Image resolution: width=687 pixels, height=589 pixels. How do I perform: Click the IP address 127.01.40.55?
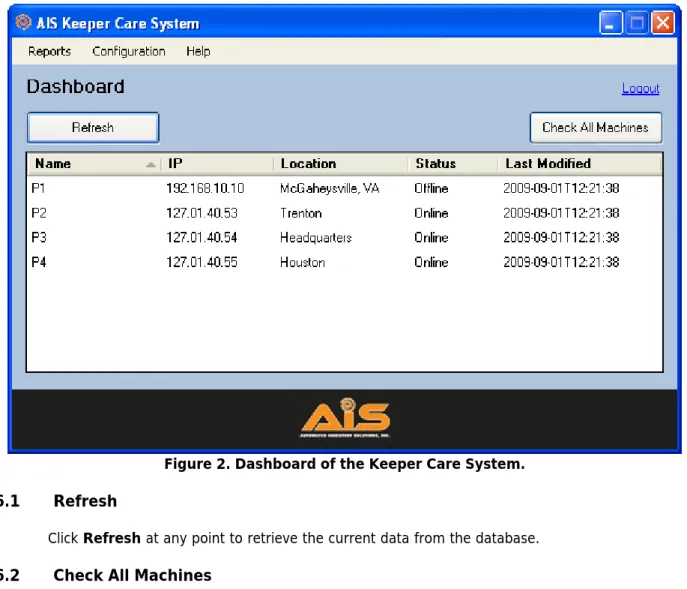click(x=202, y=263)
